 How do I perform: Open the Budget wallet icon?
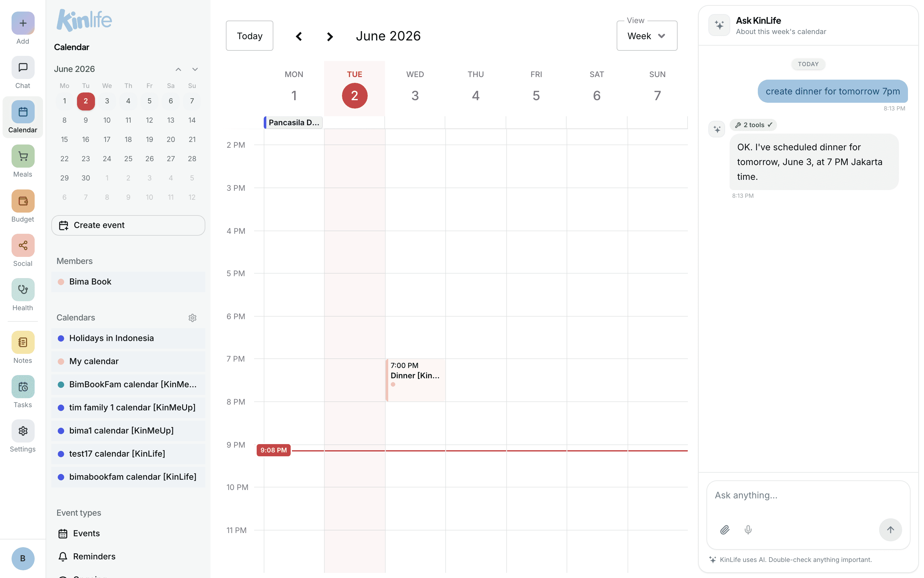pyautogui.click(x=23, y=201)
